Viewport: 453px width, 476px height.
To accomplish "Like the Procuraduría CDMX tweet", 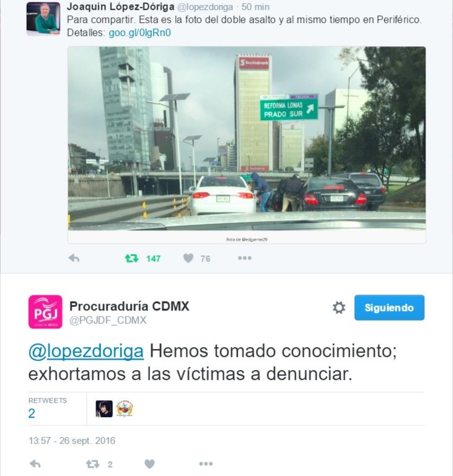I will pos(149,464).
